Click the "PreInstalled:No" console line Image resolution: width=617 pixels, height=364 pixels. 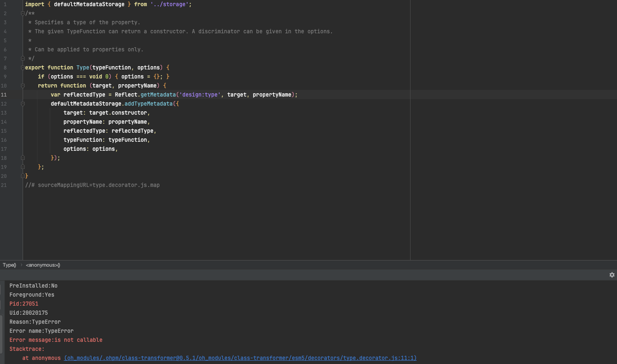33,286
